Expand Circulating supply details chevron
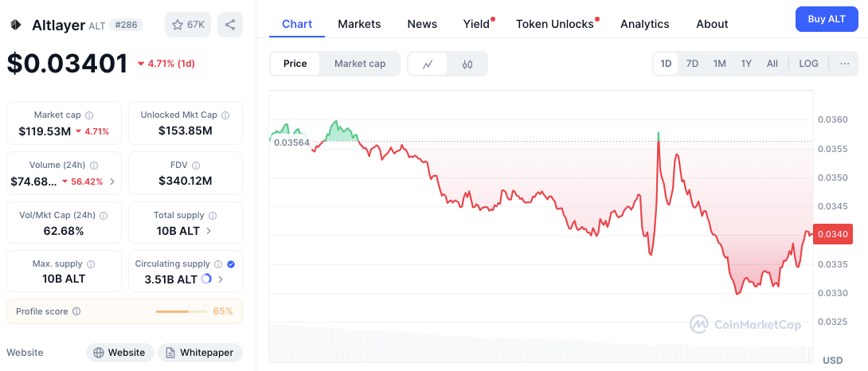This screenshot has width=868, height=371. click(221, 279)
